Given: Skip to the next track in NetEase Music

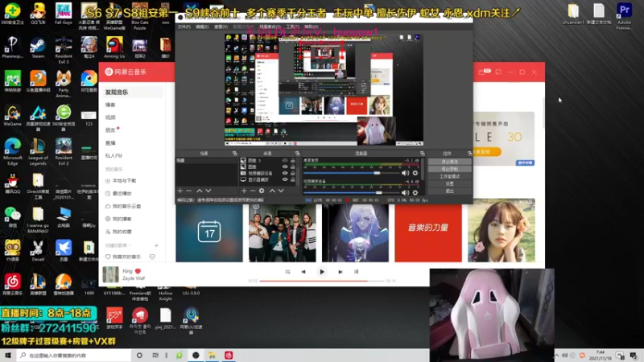Looking at the screenshot, I should [340, 272].
